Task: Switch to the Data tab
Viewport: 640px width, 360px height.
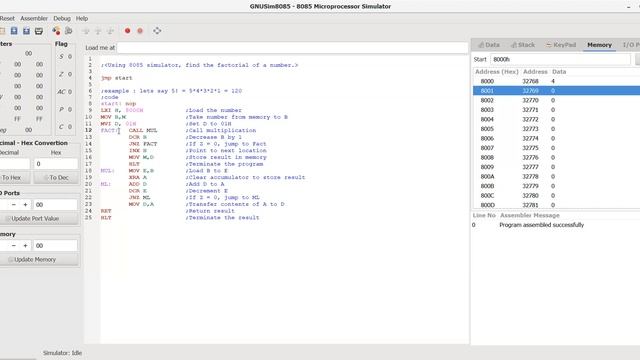Action: 489,45
